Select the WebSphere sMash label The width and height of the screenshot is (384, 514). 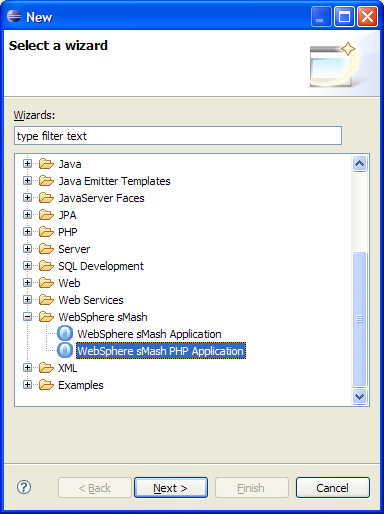(103, 317)
